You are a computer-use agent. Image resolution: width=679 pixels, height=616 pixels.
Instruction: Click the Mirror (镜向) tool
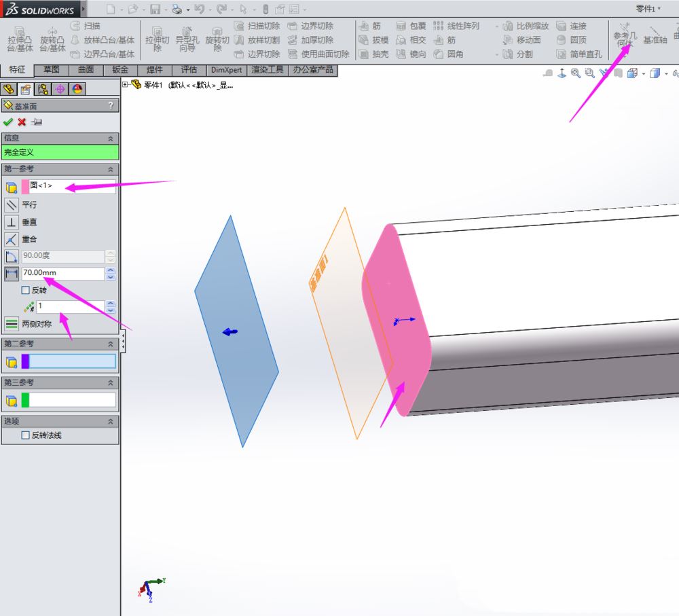[411, 54]
